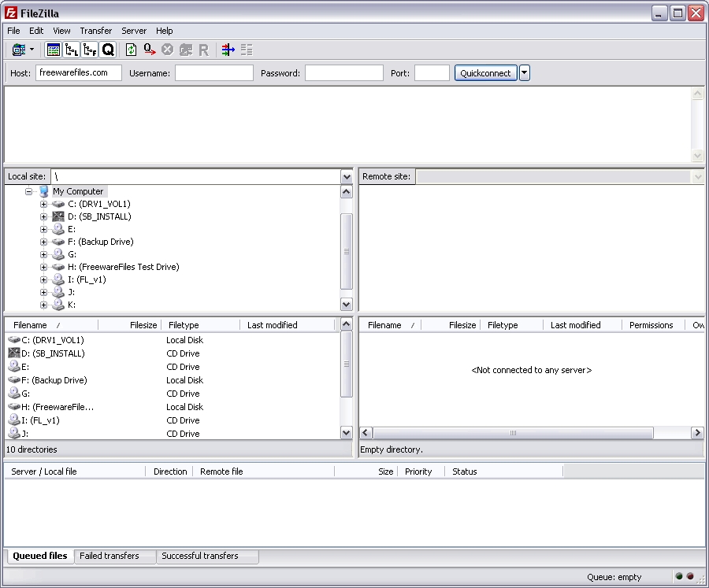Image resolution: width=709 pixels, height=588 pixels.
Task: Click the Password input field
Action: 344,72
